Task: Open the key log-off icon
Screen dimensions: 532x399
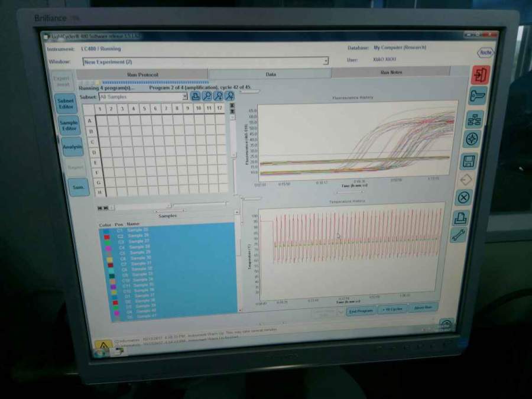Action: pyautogui.click(x=478, y=96)
